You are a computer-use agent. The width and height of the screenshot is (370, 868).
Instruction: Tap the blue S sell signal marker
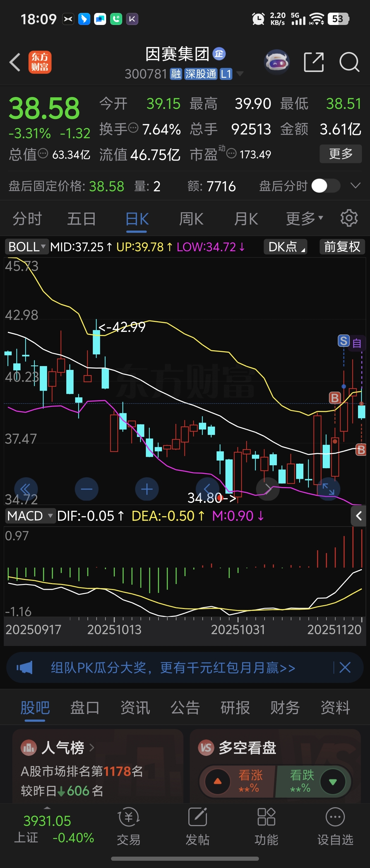coord(343,341)
